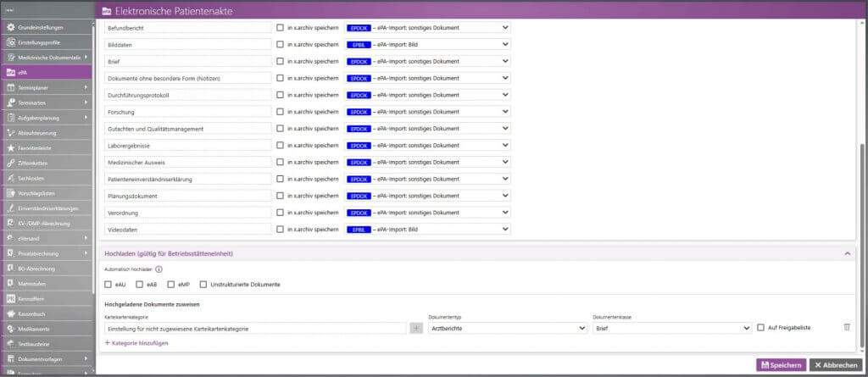Viewport: 868px width, 377px height.
Task: Tick the Unstrukturierte Dokumente checkbox
Action: tap(203, 284)
